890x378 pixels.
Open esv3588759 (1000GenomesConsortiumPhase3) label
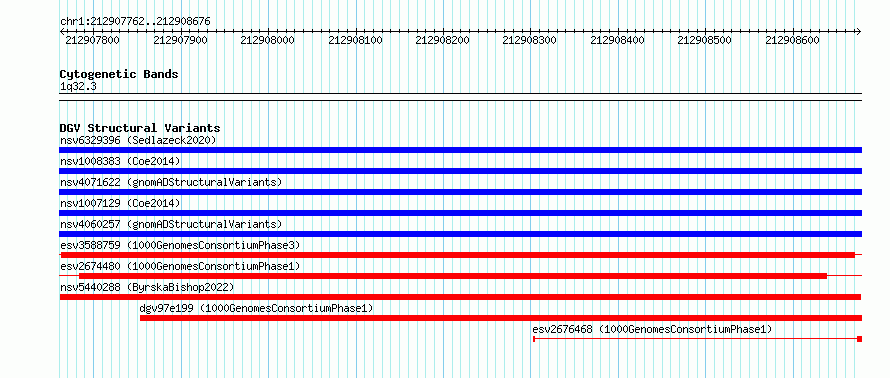coord(180,245)
